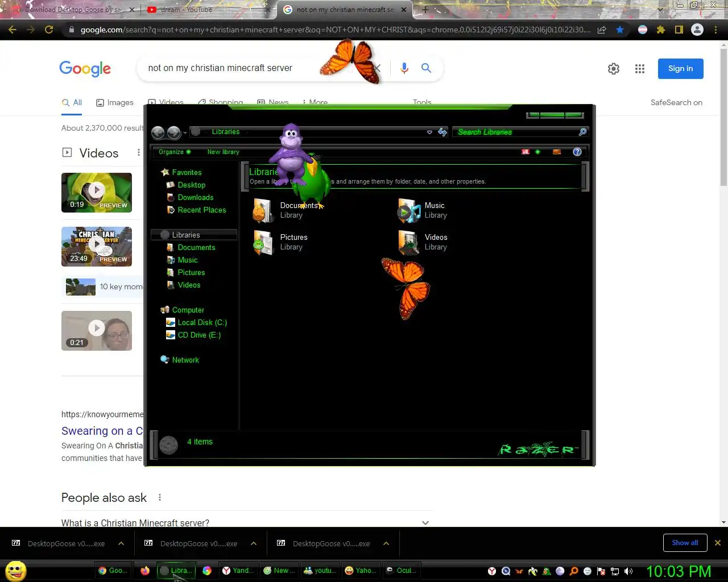Image resolution: width=728 pixels, height=582 pixels.
Task: Select Libraries node in navigation pane
Action: (194, 235)
